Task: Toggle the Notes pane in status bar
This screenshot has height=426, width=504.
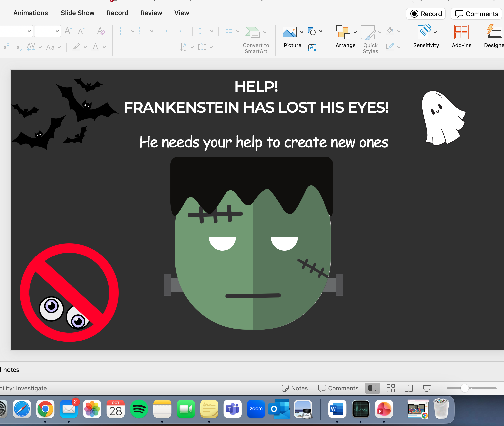Action: (x=295, y=388)
